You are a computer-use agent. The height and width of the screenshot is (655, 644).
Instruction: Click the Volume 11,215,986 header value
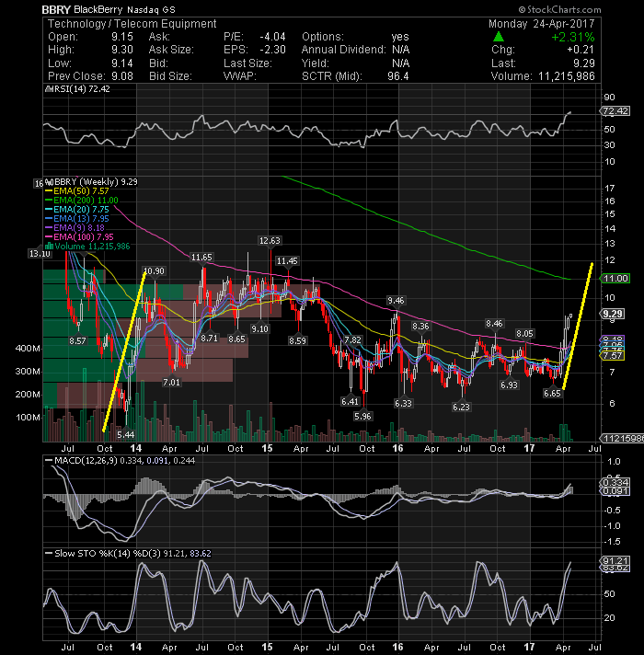click(567, 76)
